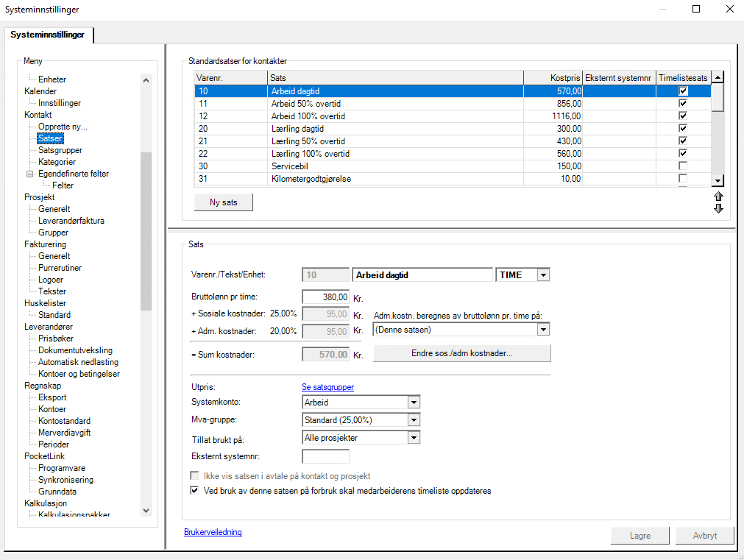Screen dimensions: 744x560
Task: Click the Ny sats button
Action: tap(224, 202)
